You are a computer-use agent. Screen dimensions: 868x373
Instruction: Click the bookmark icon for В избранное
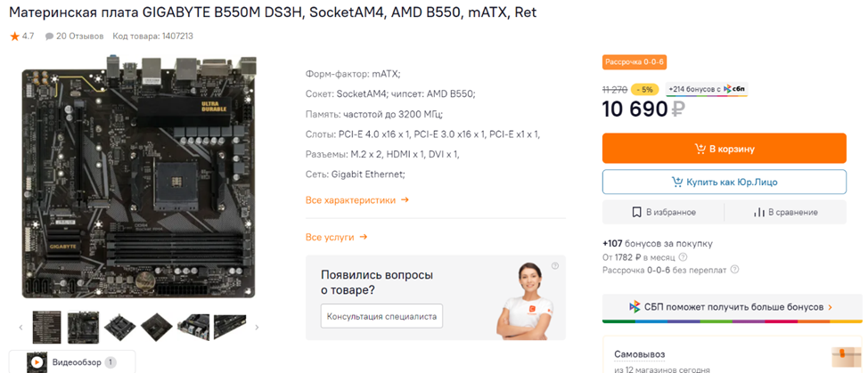pyautogui.click(x=637, y=213)
